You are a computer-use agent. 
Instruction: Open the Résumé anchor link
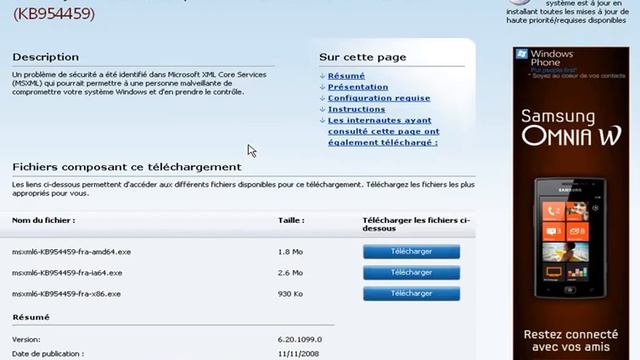tap(346, 76)
